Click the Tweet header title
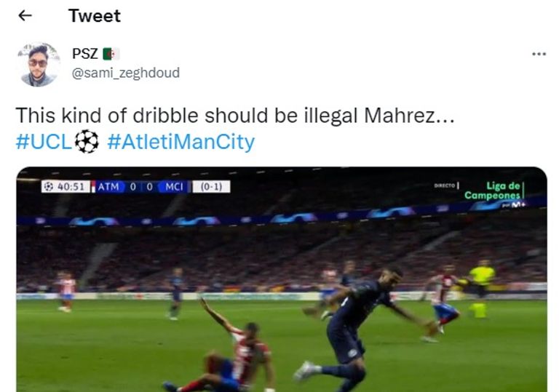This screenshot has width=559, height=392. point(95,16)
